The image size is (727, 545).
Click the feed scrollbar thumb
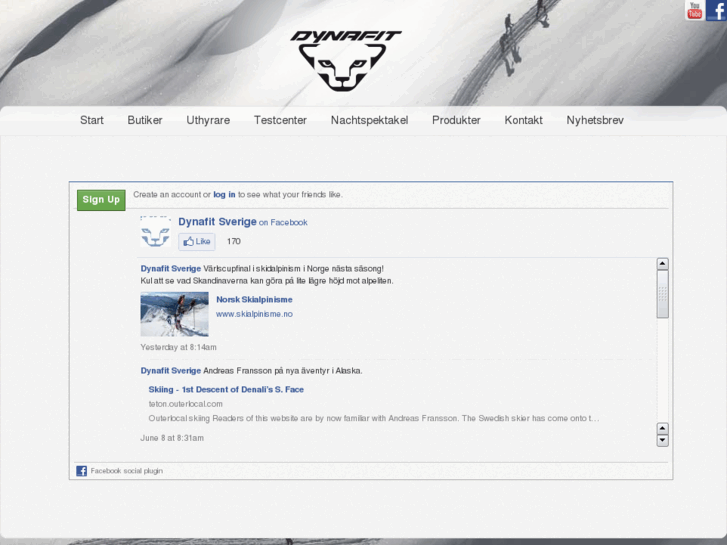tap(663, 294)
